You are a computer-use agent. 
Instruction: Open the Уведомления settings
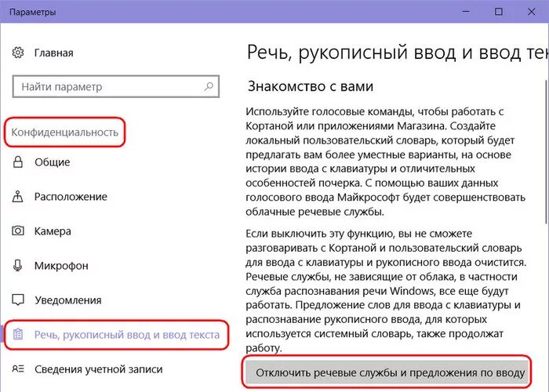point(68,300)
